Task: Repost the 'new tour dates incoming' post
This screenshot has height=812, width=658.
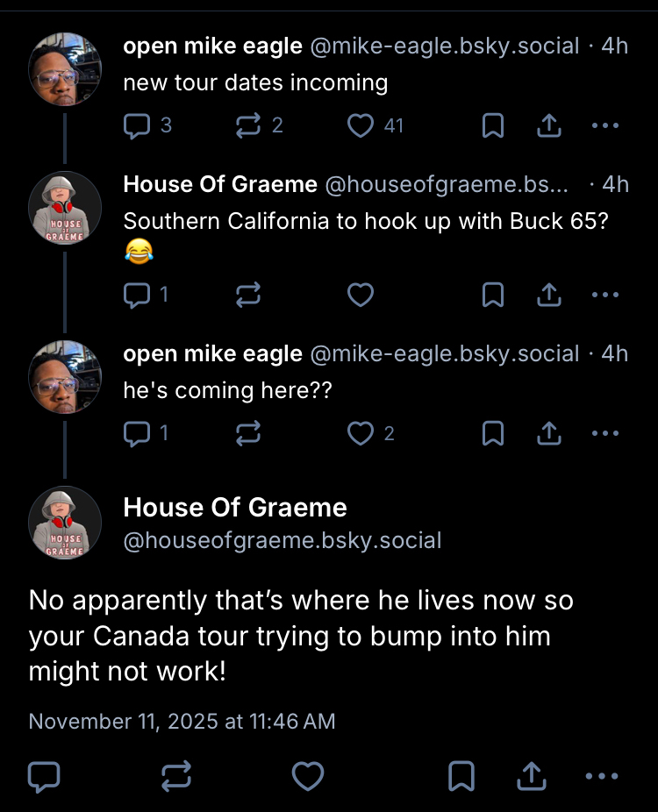Action: [248, 126]
